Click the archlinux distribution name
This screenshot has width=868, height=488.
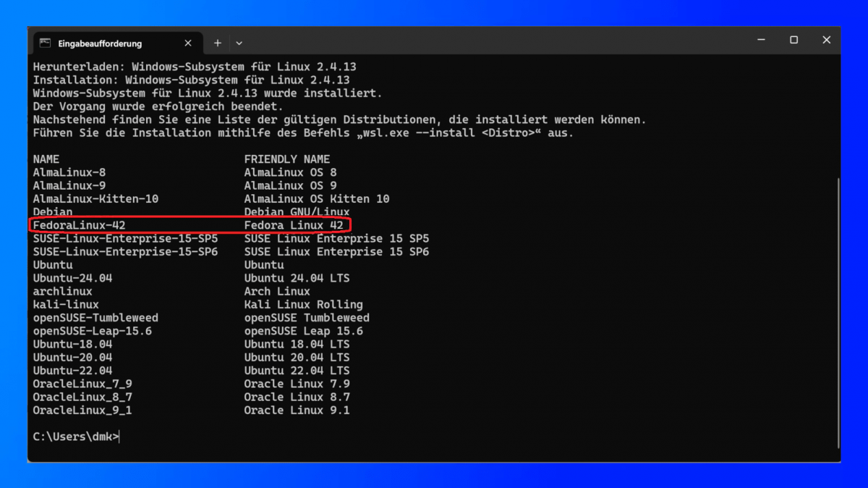pos(62,291)
